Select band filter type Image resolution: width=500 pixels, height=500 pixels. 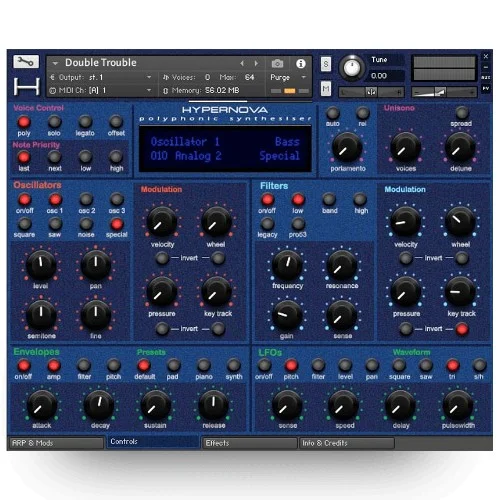click(x=329, y=199)
